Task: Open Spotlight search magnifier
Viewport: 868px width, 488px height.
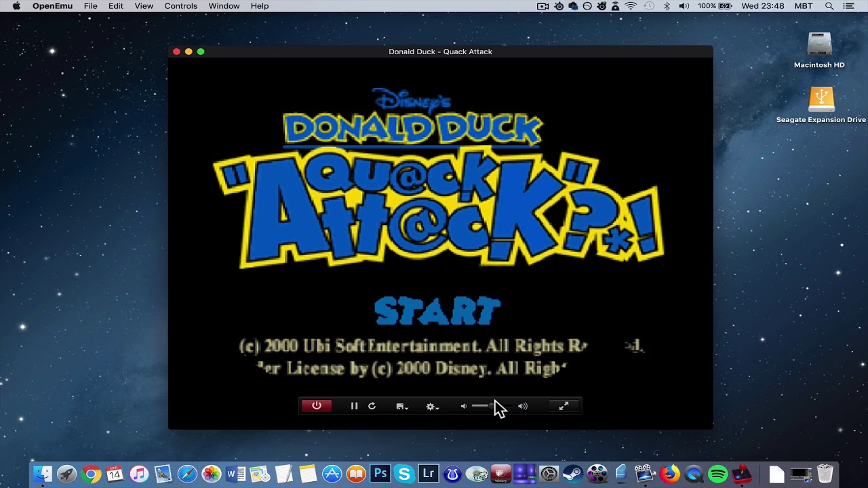Action: (829, 6)
